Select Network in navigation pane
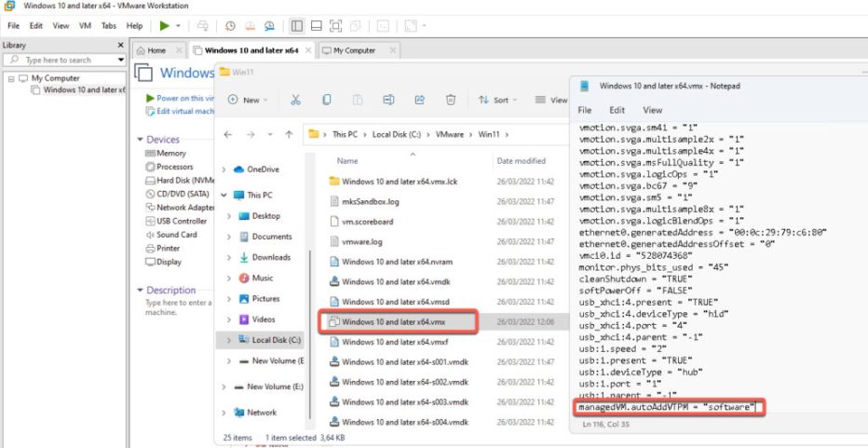This screenshot has width=868, height=448. tap(262, 413)
